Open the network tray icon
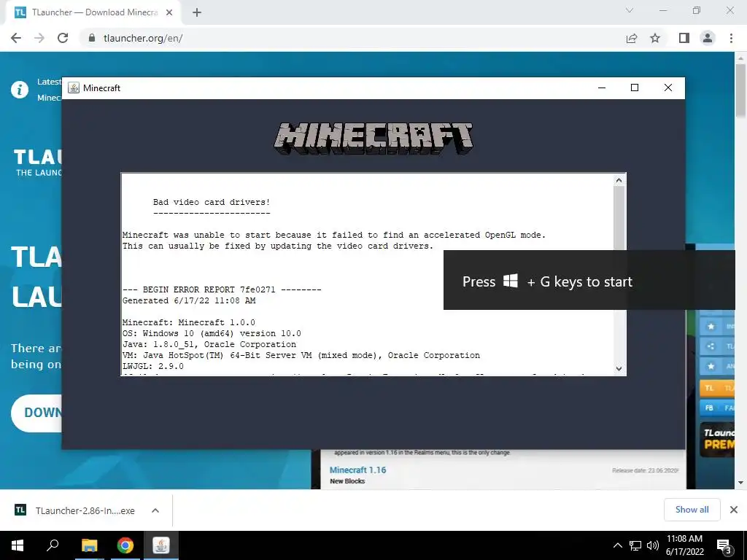 click(x=635, y=545)
